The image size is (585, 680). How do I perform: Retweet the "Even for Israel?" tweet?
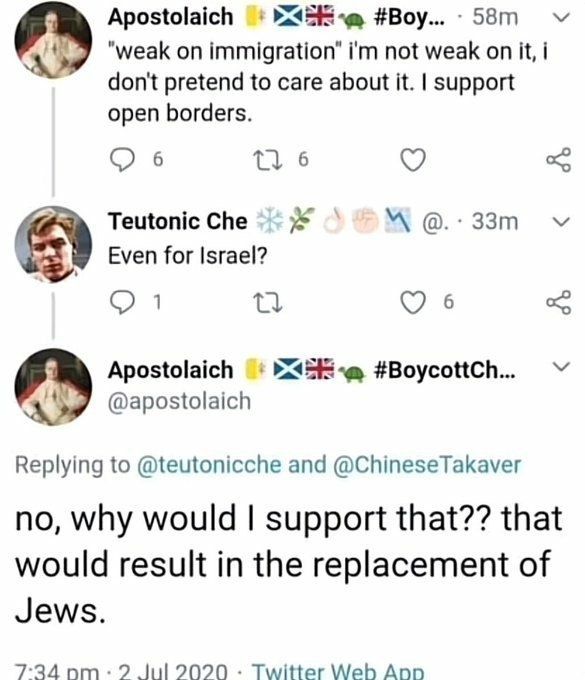coord(267,302)
